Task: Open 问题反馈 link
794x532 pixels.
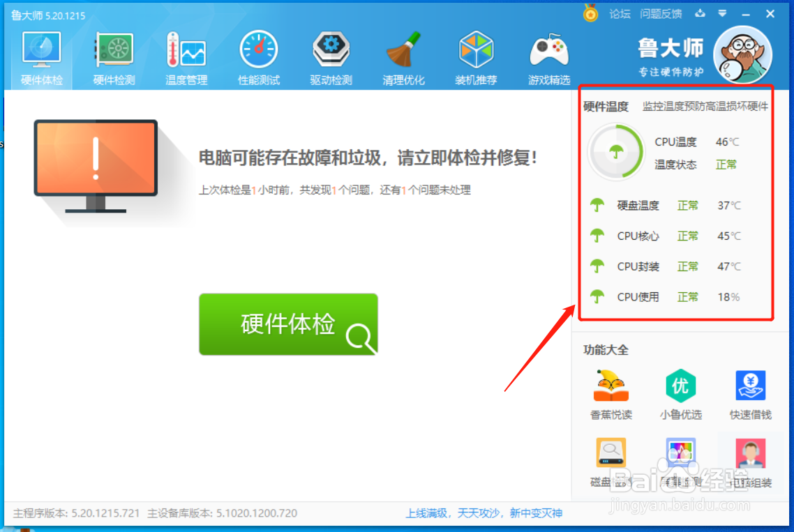Action: (660, 14)
